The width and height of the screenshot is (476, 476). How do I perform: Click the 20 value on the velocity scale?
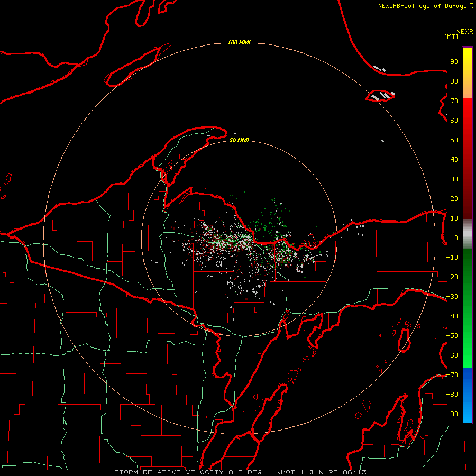click(x=454, y=199)
